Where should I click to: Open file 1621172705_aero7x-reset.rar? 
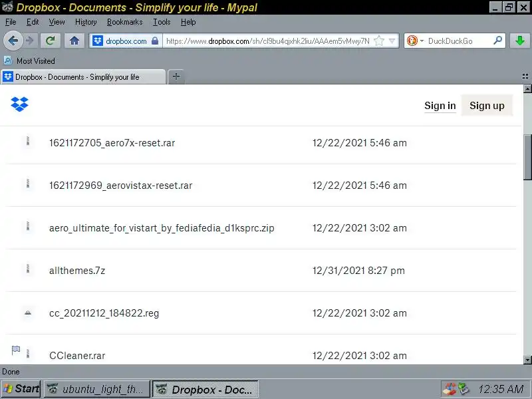[x=112, y=143]
